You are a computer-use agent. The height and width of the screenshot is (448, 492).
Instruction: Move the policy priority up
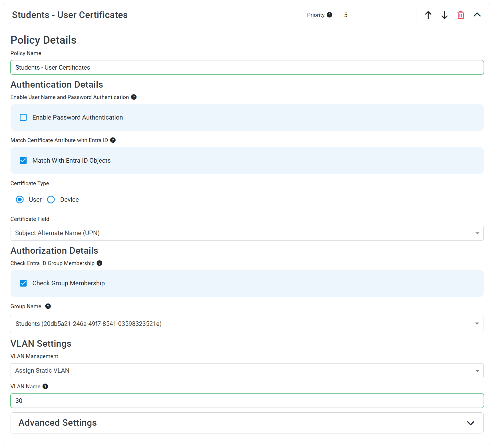428,15
